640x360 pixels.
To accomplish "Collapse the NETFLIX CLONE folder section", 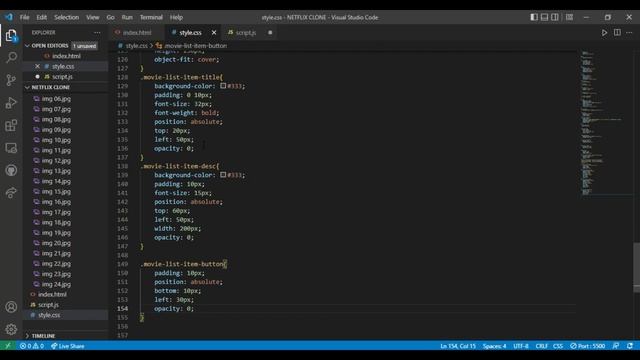I will 27,87.
